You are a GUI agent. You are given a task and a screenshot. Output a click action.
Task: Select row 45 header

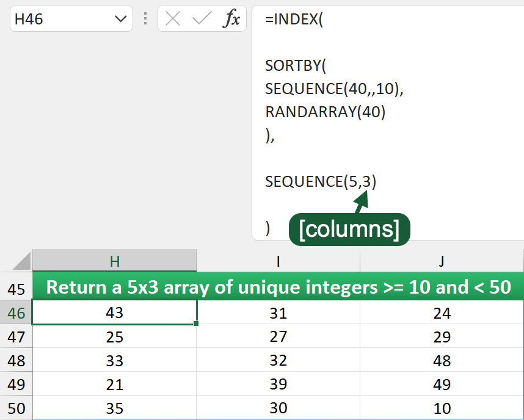pos(16,287)
